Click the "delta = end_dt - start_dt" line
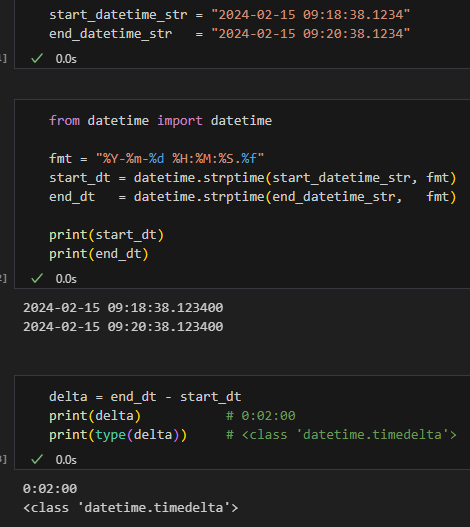Screen dimensions: 470x527 (145, 397)
